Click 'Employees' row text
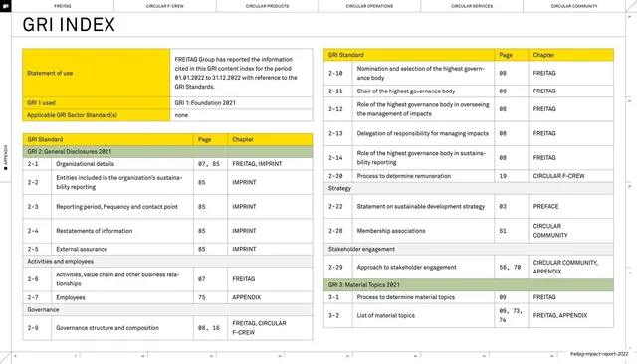 tap(71, 297)
